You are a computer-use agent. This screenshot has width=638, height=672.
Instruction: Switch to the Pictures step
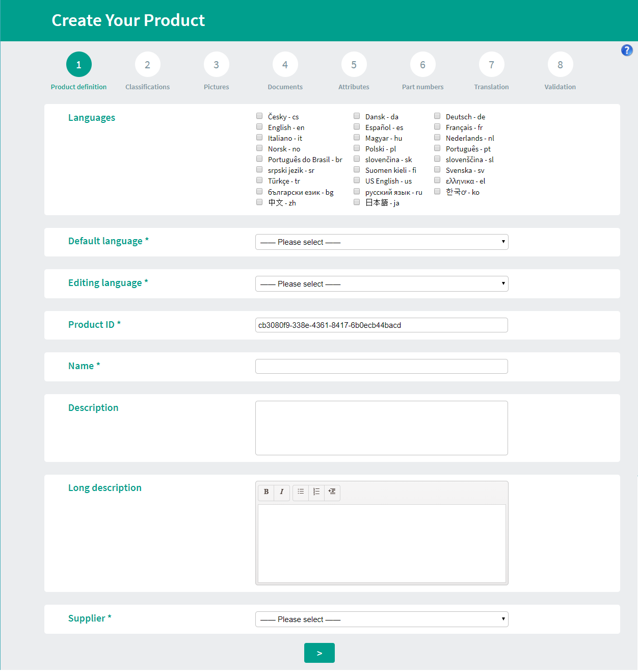click(x=216, y=65)
